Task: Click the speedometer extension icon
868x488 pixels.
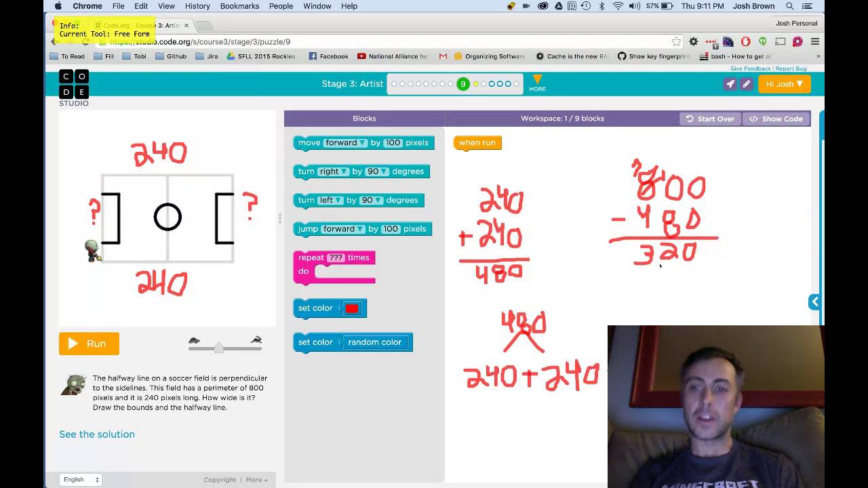Action: pos(728,41)
